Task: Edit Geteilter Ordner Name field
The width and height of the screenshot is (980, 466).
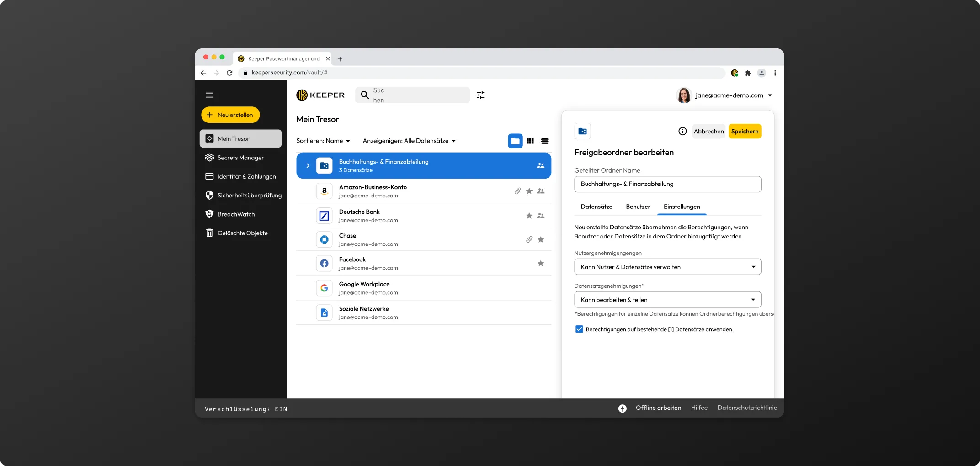Action: 667,184
